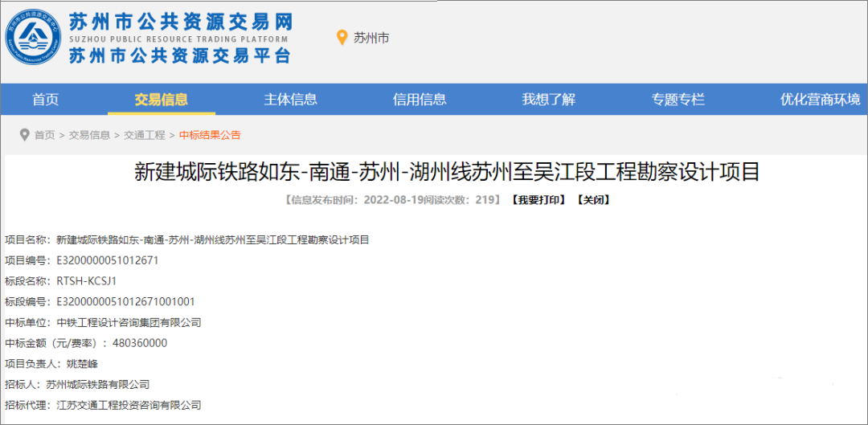Image resolution: width=868 pixels, height=425 pixels.
Task: Select the 苏州市 city label
Action: coord(371,38)
